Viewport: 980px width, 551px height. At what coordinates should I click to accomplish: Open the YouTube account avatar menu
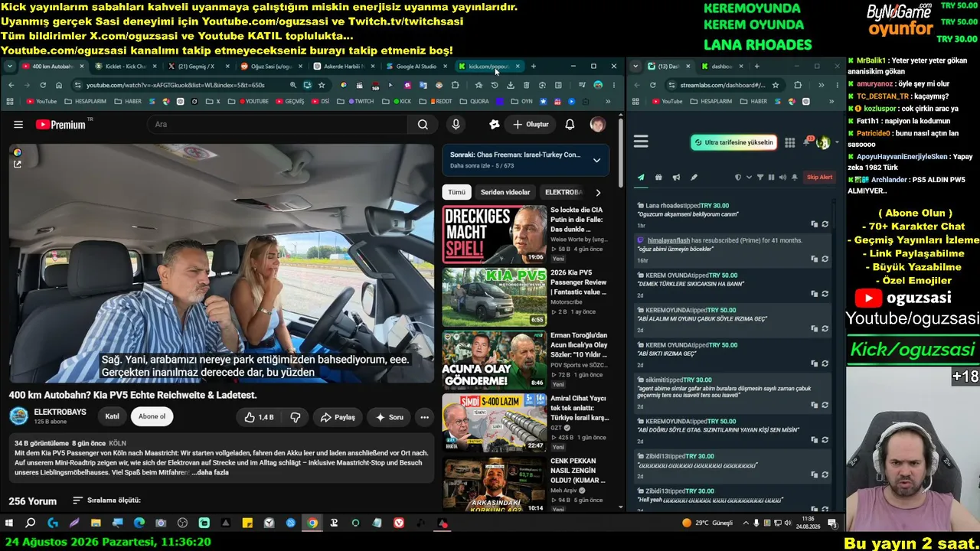coord(598,125)
